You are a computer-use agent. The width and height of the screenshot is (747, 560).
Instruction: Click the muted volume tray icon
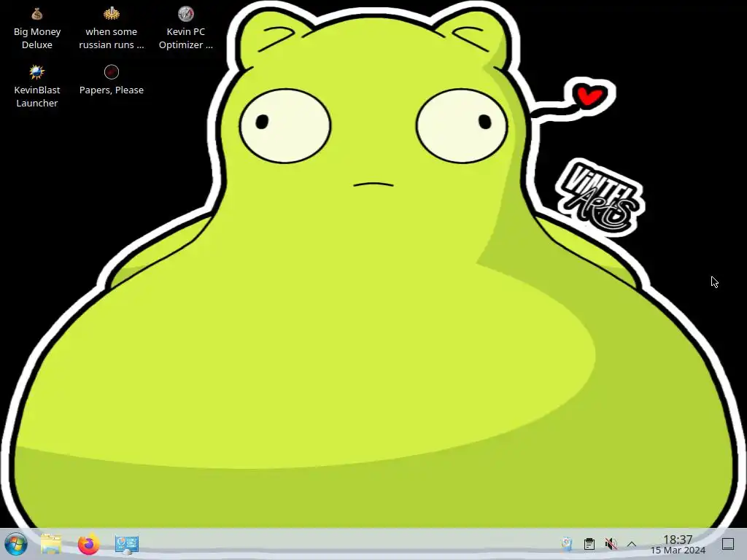pos(611,544)
